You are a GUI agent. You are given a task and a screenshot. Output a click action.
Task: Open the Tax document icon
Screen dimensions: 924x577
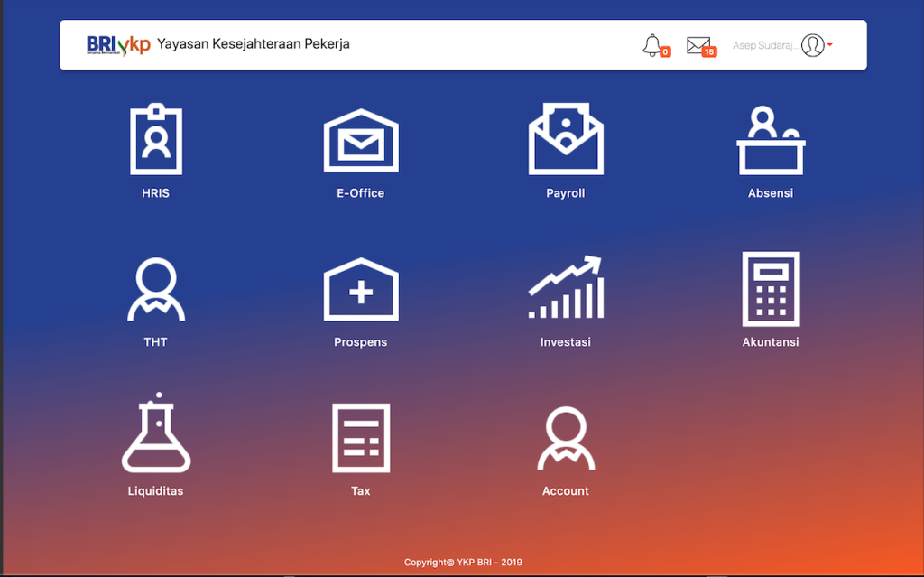pos(361,438)
